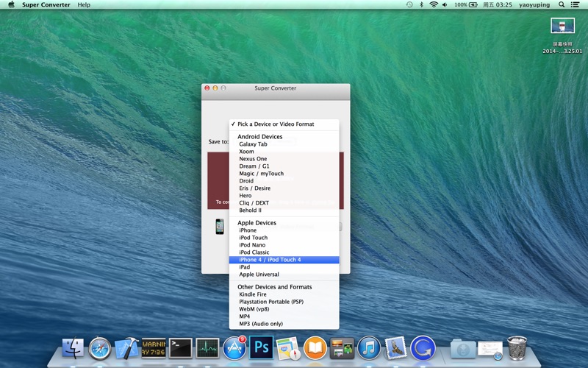This screenshot has width=588, height=368.
Task: Click the Bluetooth menu bar icon
Action: [x=421, y=4]
